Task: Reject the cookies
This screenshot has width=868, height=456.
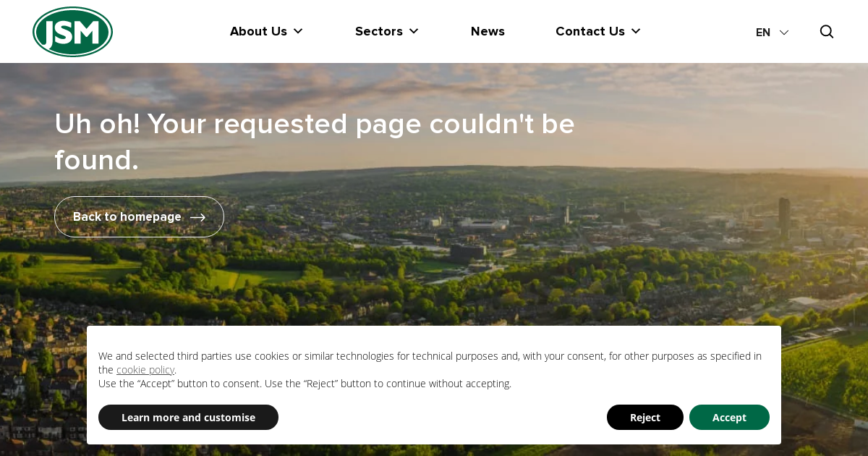Action: (x=644, y=418)
